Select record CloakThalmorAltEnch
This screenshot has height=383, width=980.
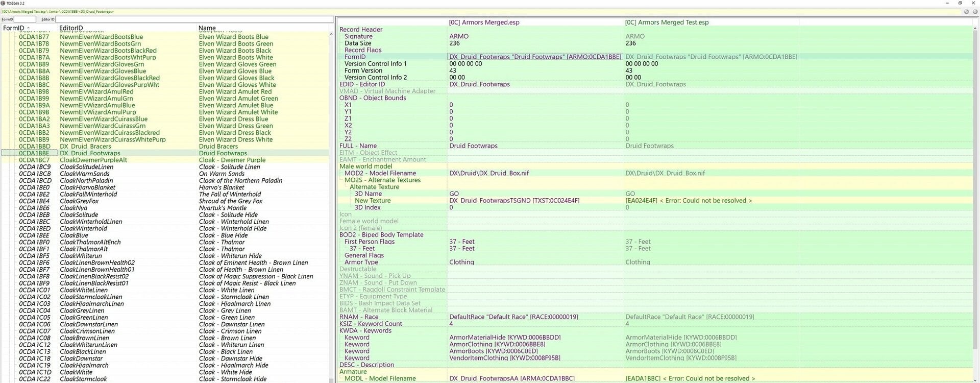(90, 242)
